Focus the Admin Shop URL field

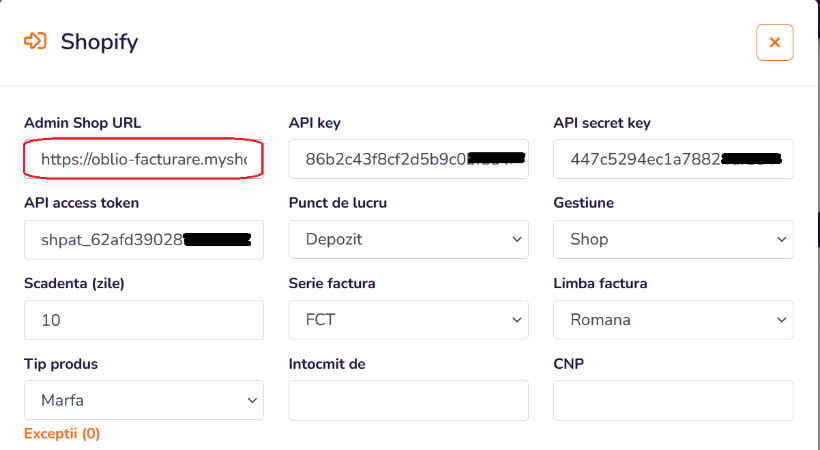click(x=144, y=159)
